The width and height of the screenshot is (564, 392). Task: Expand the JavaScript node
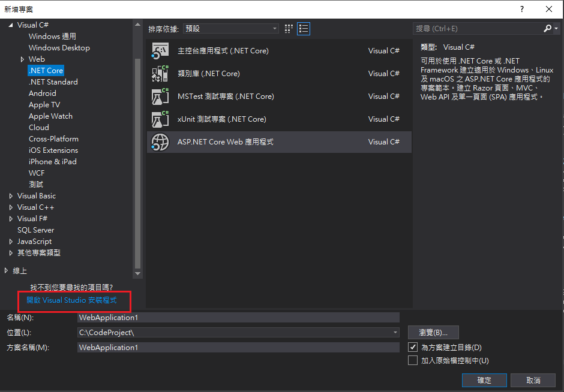pyautogui.click(x=11, y=242)
